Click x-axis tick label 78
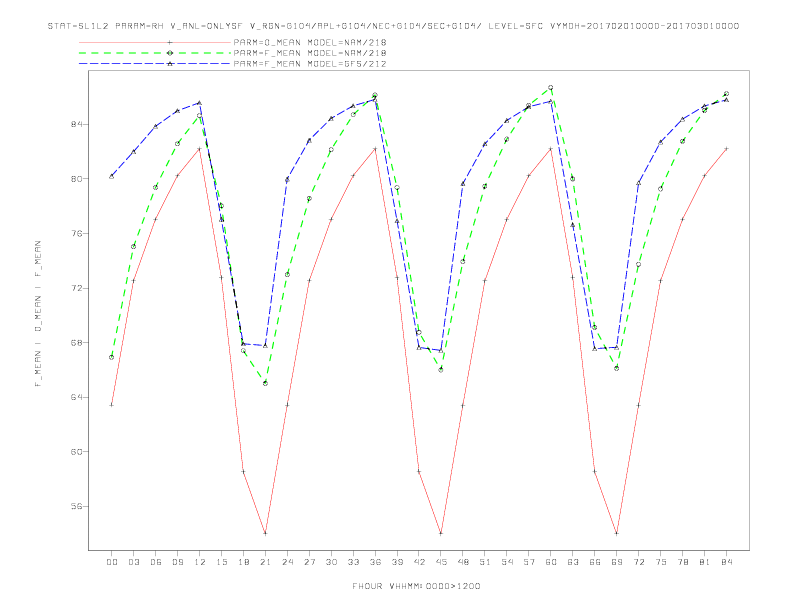This screenshot has height=612, width=792. click(682, 562)
